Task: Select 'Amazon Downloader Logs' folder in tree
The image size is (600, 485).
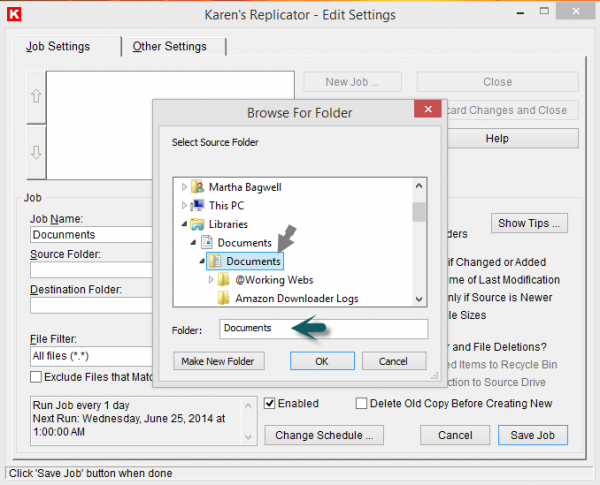Action: [x=297, y=299]
